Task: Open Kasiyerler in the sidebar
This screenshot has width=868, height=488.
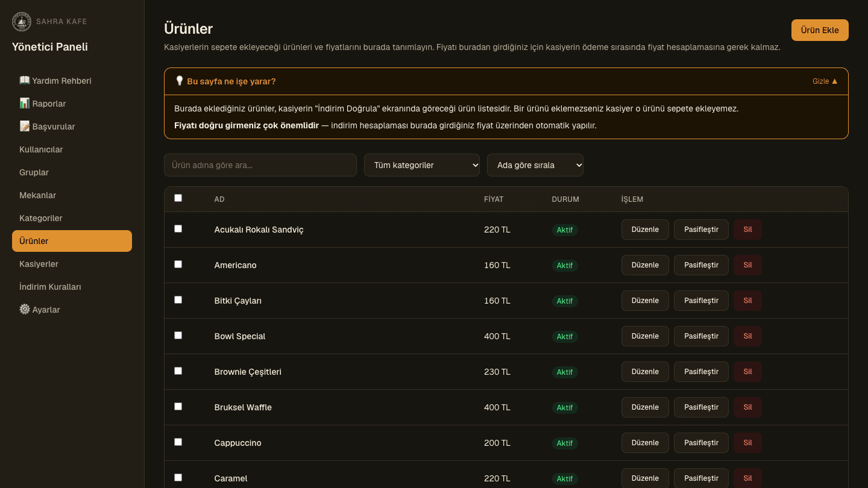Action: [72, 264]
